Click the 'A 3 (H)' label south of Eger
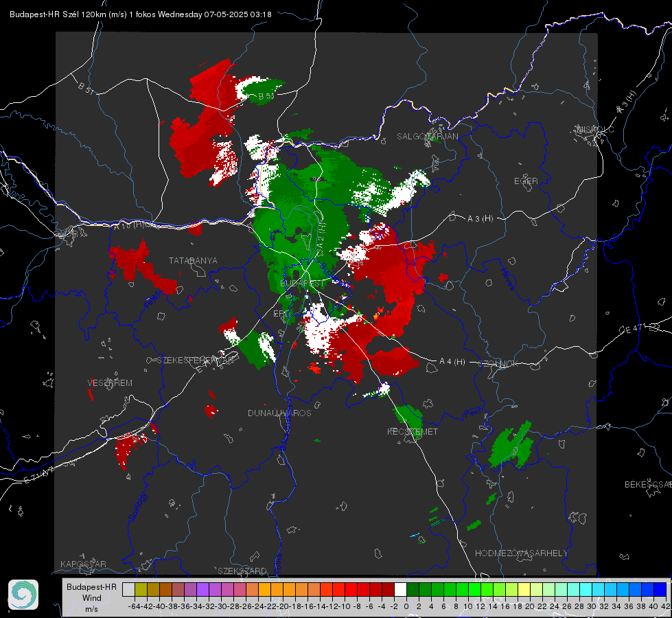This screenshot has height=618, width=672. 480,219
